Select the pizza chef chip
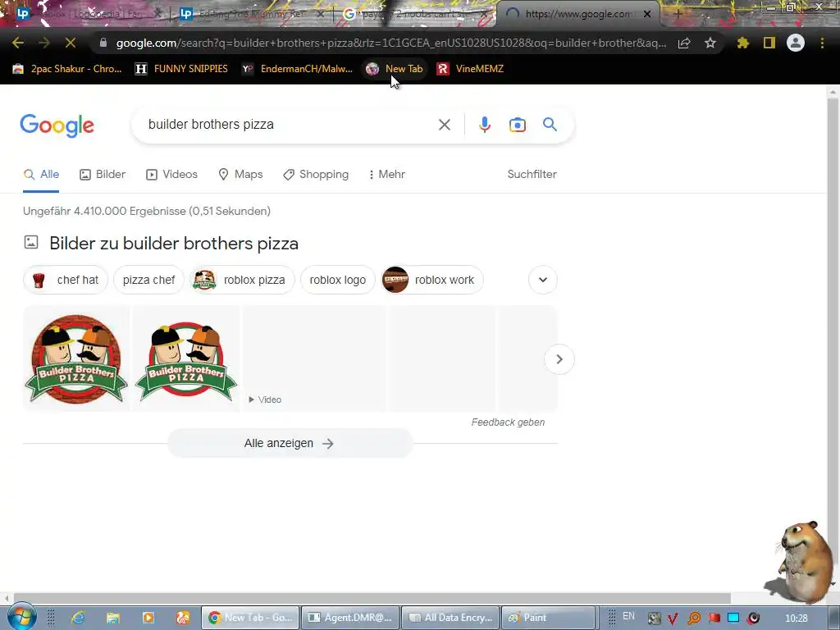The width and height of the screenshot is (840, 630). [148, 280]
